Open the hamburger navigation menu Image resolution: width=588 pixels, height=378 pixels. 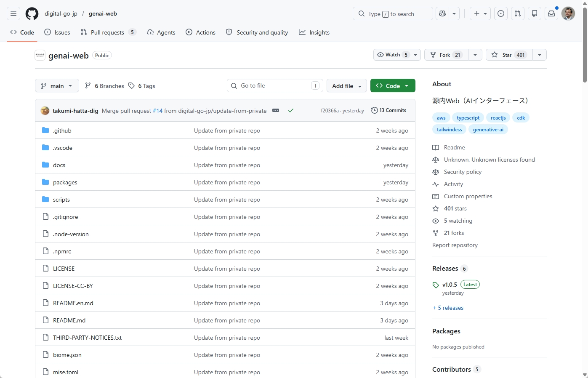pyautogui.click(x=13, y=13)
